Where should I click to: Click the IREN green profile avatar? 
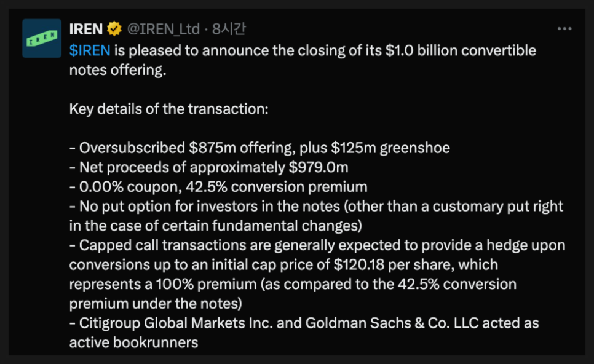42,38
